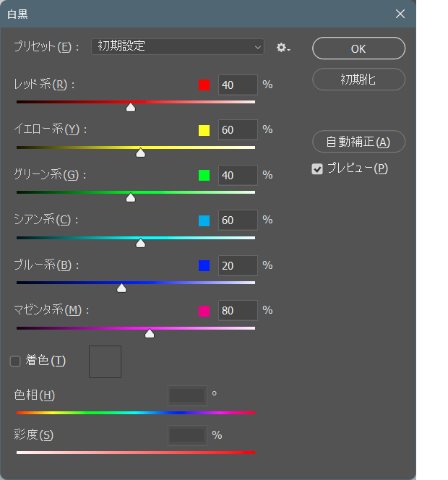The height and width of the screenshot is (480, 448).
Task: Click the レッド系 slider handle
Action: click(x=131, y=108)
